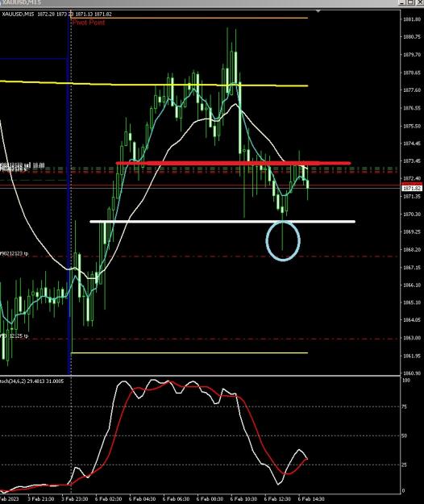Select the blue vertical period separator line

coord(69,193)
